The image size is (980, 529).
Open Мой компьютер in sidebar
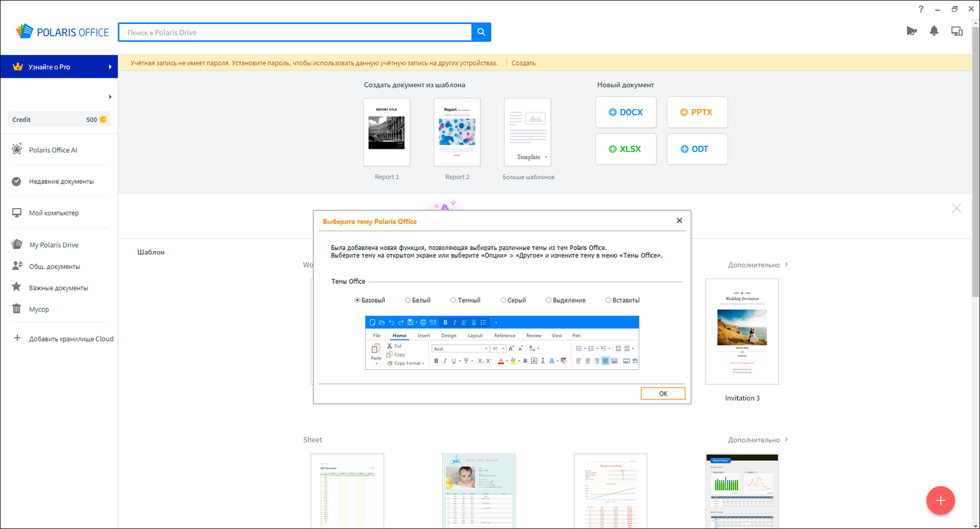pyautogui.click(x=54, y=213)
